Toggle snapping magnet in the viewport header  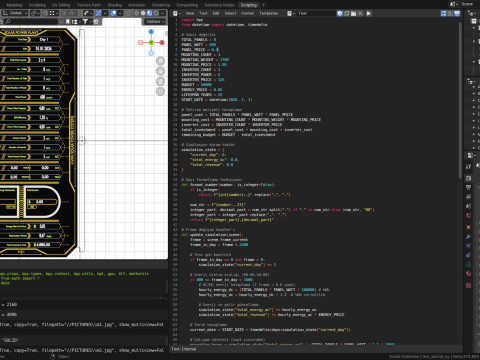point(45,13)
